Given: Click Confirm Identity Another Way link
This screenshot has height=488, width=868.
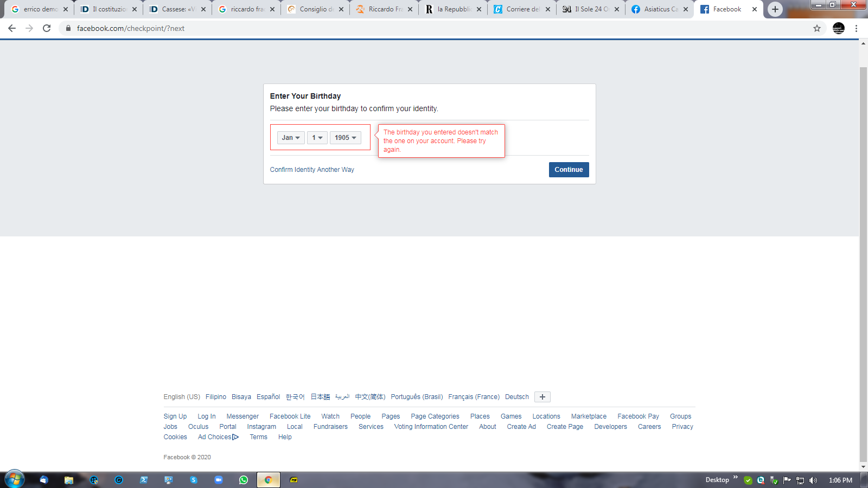Looking at the screenshot, I should pyautogui.click(x=312, y=170).
